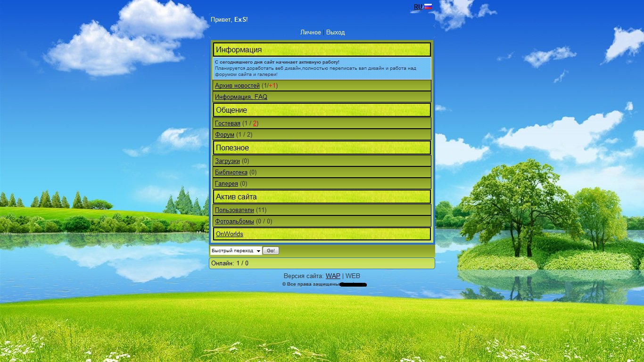Viewport: 644px width, 362px height.
Task: Open the Форум link
Action: click(224, 135)
